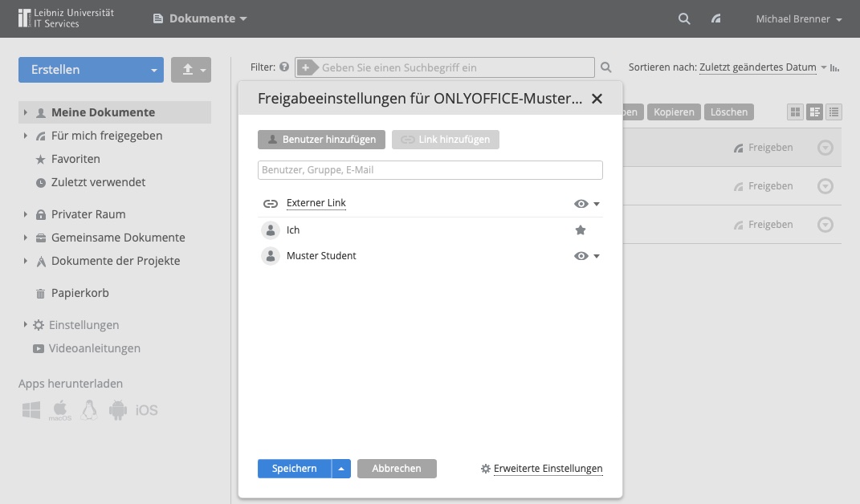Cancel the dialog with Abbrechen
This screenshot has width=860, height=504.
point(397,469)
